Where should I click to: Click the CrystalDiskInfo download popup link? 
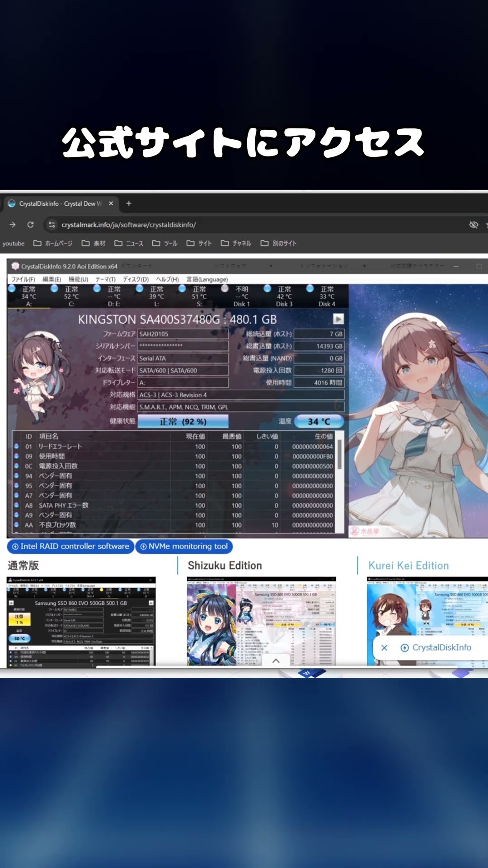point(436,648)
